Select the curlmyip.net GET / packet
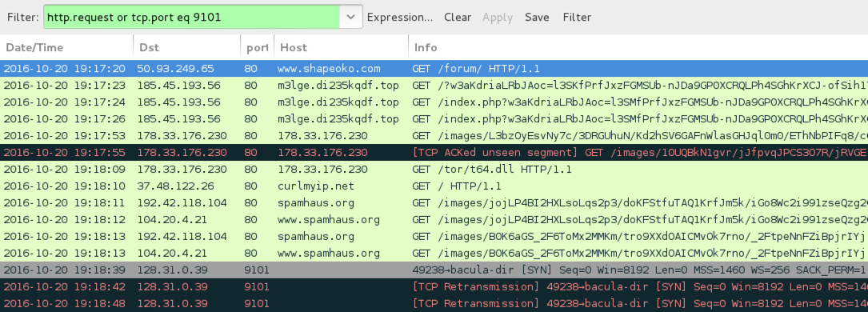The image size is (868, 312). 434,186
